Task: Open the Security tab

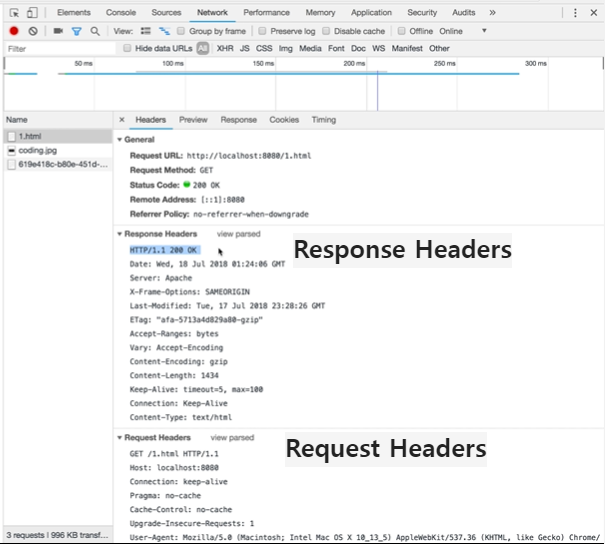Action: click(x=422, y=13)
